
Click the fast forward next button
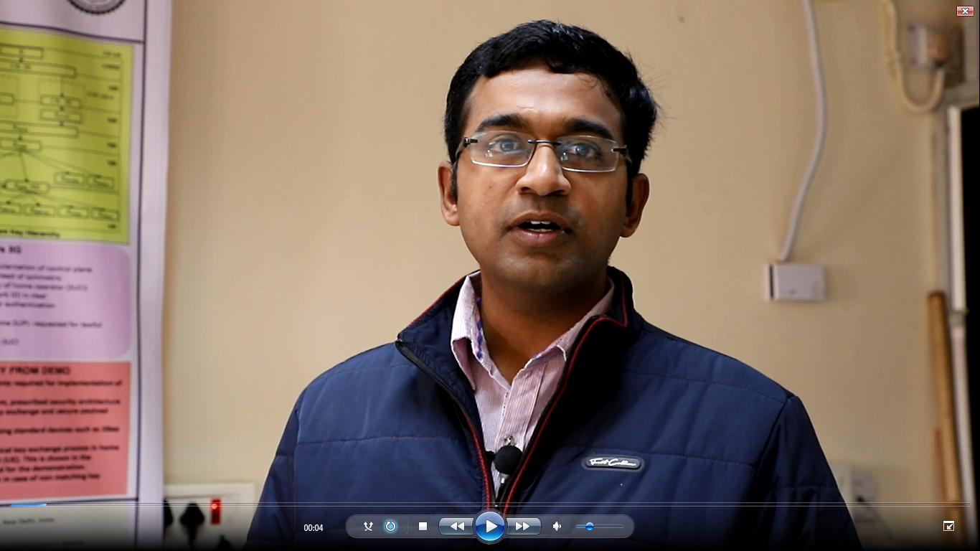(x=524, y=527)
